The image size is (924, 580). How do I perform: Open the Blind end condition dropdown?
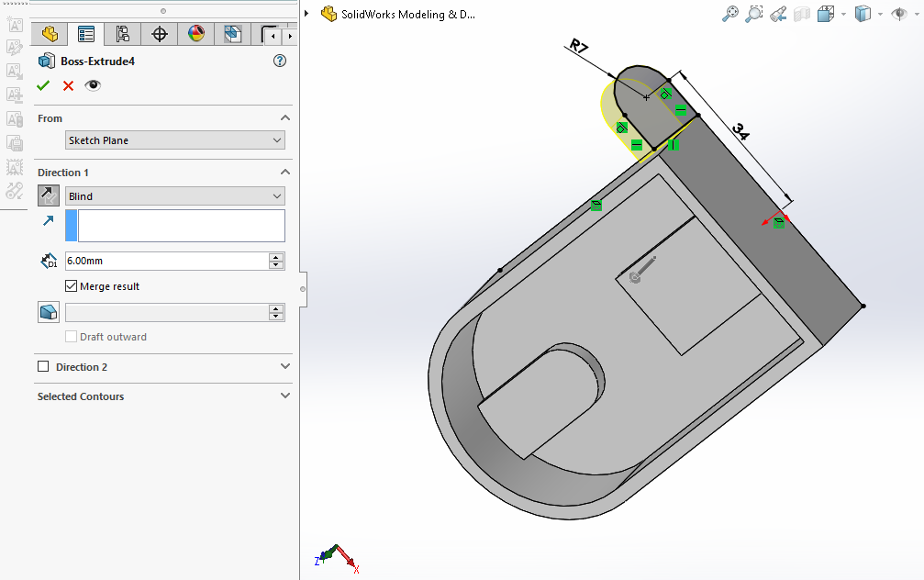click(x=175, y=196)
